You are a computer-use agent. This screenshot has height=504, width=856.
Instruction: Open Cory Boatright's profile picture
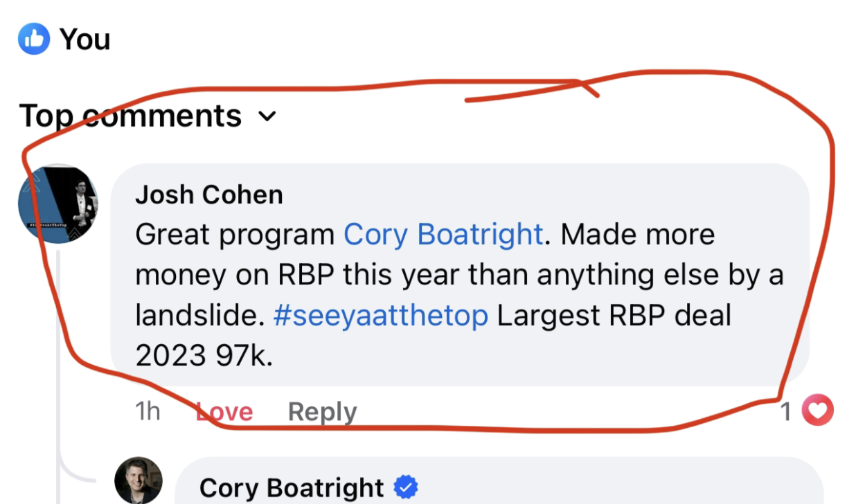[139, 480]
